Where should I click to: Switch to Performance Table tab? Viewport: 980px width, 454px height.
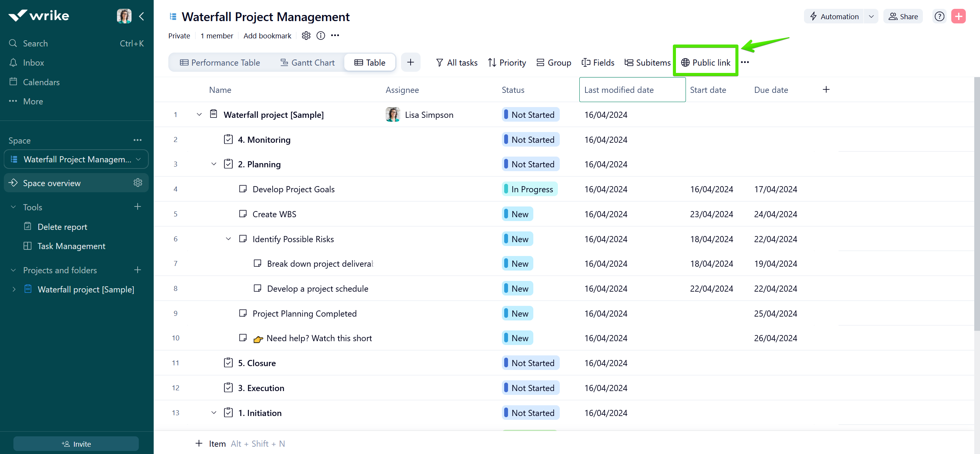click(220, 63)
